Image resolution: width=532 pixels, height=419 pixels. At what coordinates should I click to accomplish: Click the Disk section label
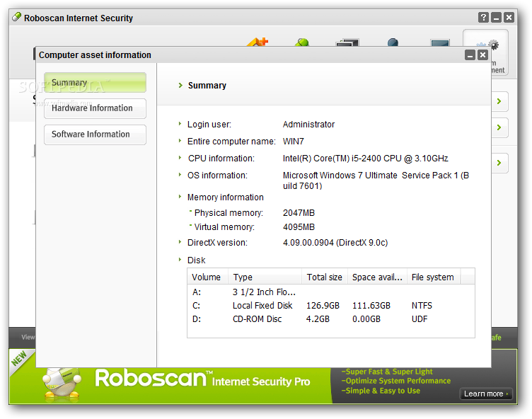click(x=197, y=260)
